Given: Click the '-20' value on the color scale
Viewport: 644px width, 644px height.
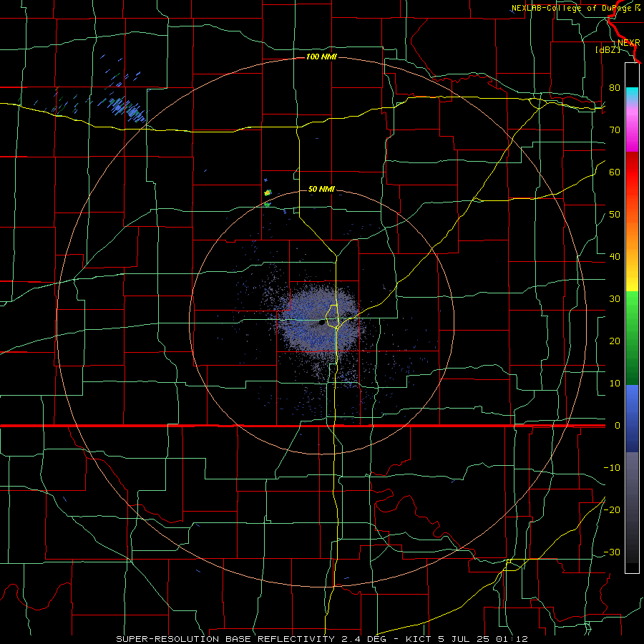Looking at the screenshot, I should click(612, 509).
